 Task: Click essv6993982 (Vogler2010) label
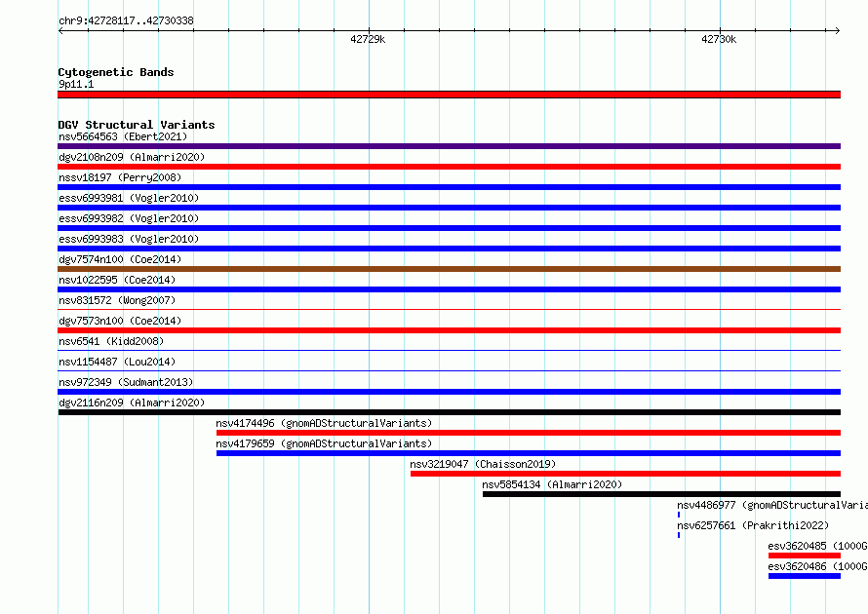[129, 218]
